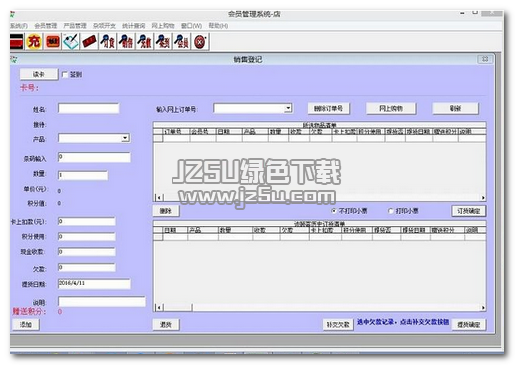Click the 添加 button
The width and height of the screenshot is (515, 365).
point(26,324)
